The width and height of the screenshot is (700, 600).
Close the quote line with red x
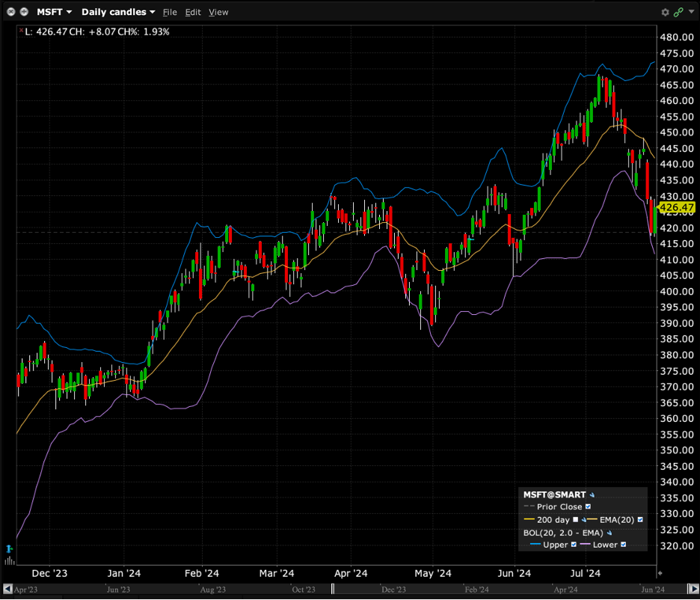(21, 31)
